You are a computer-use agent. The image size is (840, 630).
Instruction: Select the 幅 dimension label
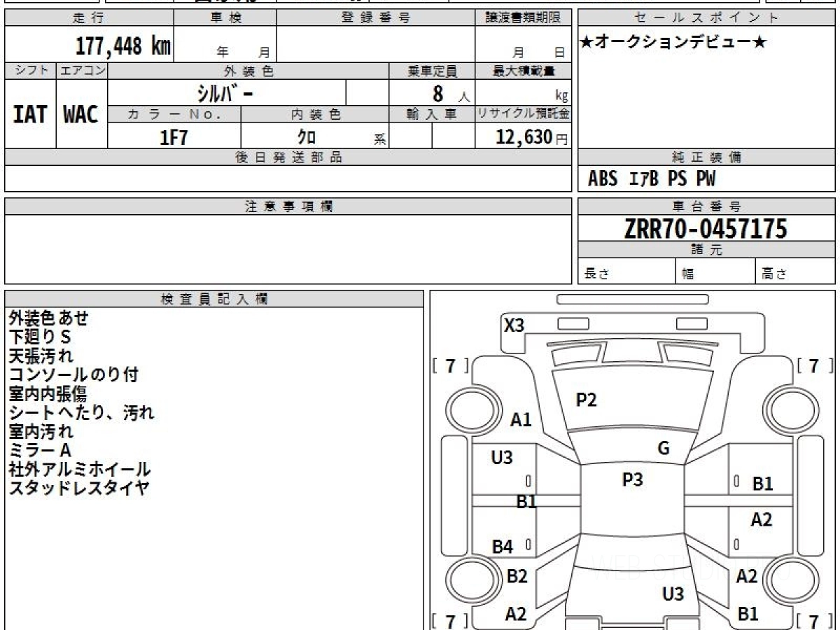coord(688,274)
